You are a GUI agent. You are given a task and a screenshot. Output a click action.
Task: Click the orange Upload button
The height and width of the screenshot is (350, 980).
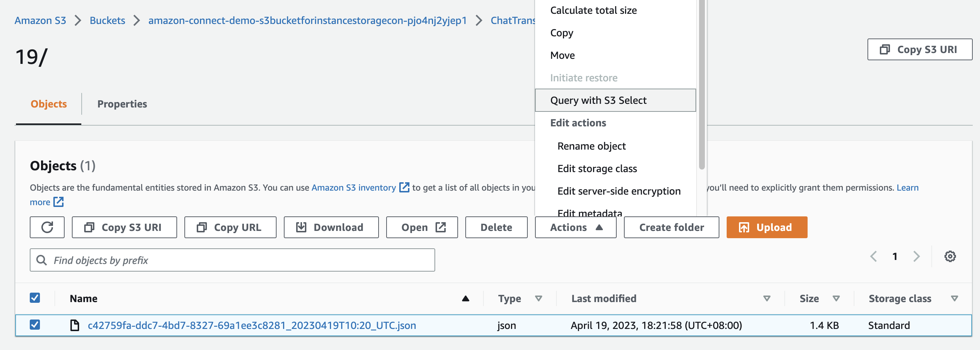click(767, 227)
